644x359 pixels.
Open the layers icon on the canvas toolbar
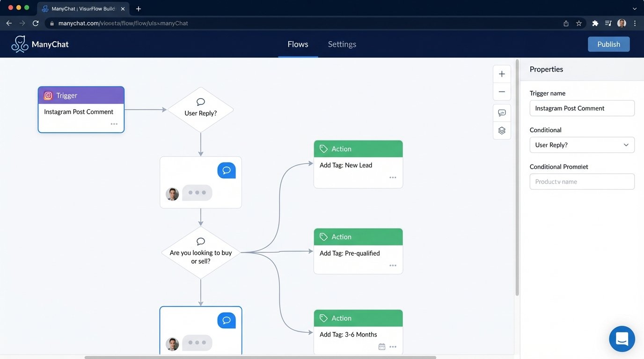502,130
